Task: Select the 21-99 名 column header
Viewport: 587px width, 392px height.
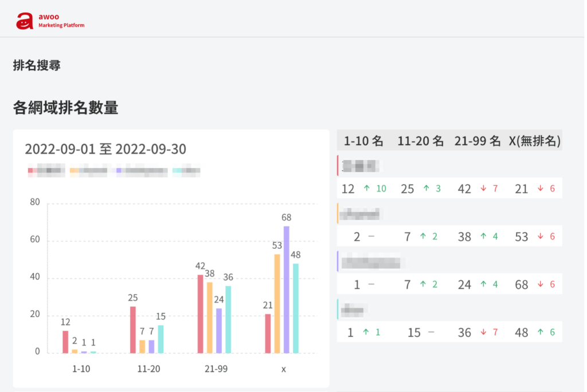Action: click(x=478, y=141)
